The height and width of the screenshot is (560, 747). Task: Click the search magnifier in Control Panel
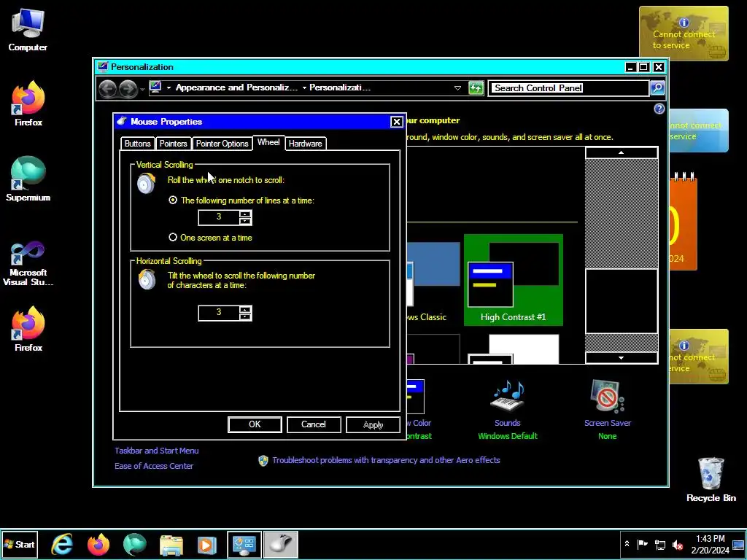[657, 87]
